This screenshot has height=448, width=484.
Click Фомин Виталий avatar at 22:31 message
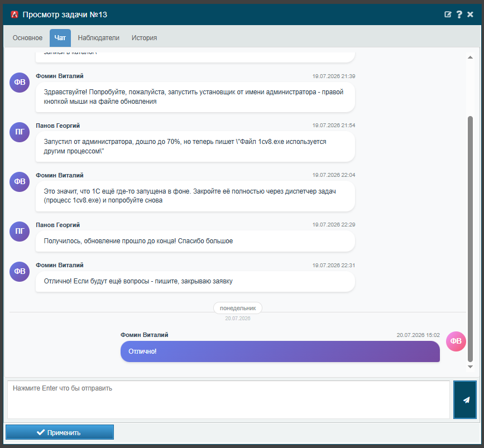[20, 272]
